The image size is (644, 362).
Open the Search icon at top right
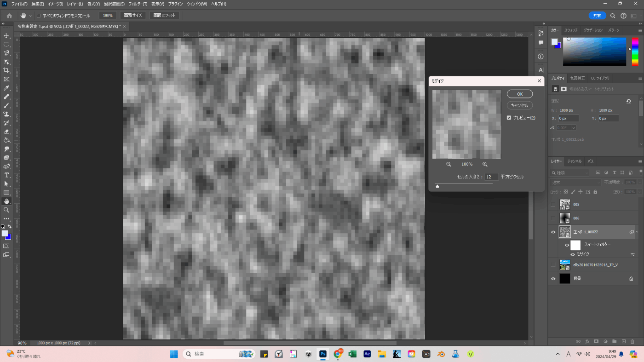click(613, 16)
